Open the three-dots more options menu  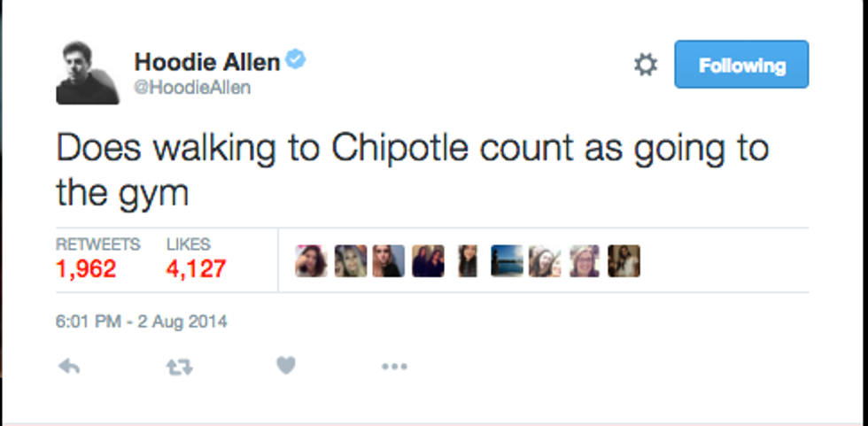pyautogui.click(x=394, y=366)
